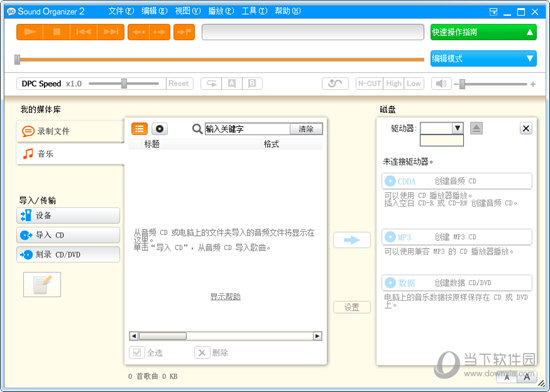Image resolution: width=550 pixels, height=392 pixels.
Task: Enable the High filter
Action: click(394, 83)
